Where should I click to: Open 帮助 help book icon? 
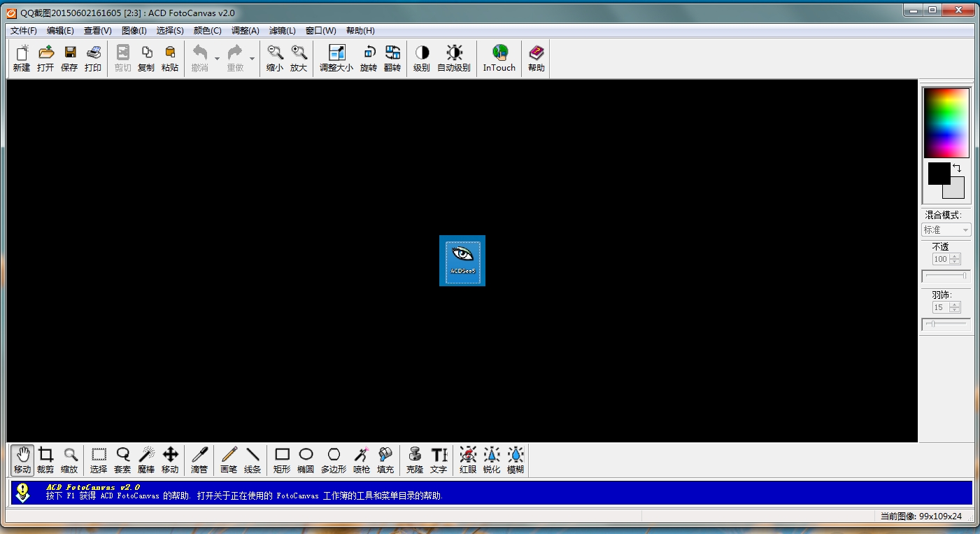click(x=537, y=58)
